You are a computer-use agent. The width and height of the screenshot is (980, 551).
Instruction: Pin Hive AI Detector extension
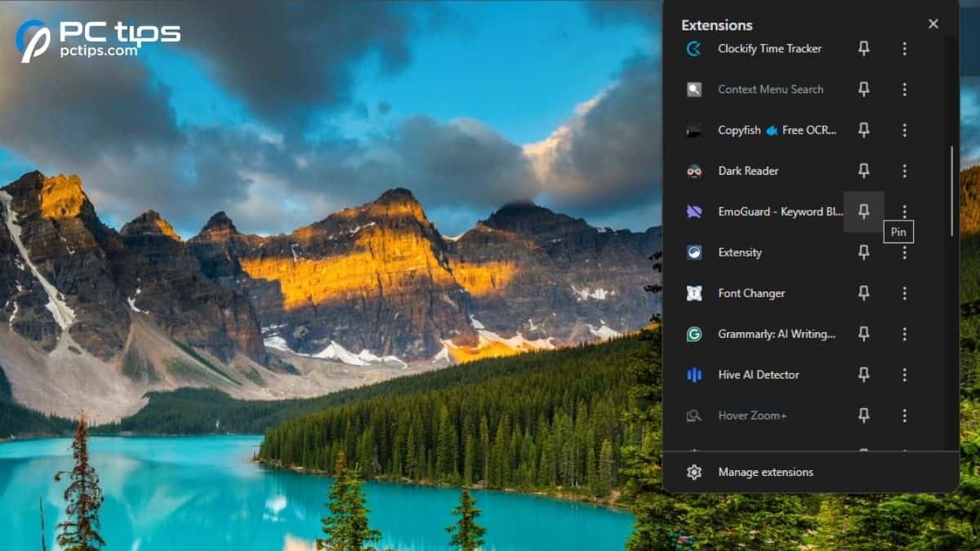tap(863, 375)
